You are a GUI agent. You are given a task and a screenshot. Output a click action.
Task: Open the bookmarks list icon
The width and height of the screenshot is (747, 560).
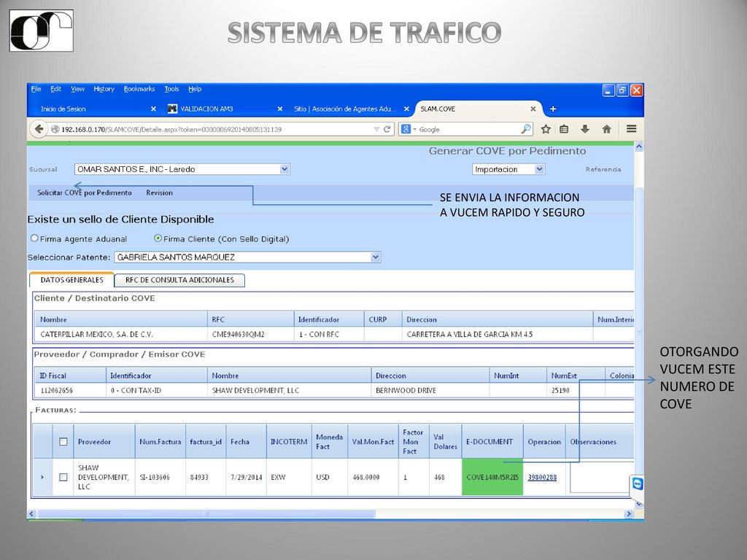(564, 129)
